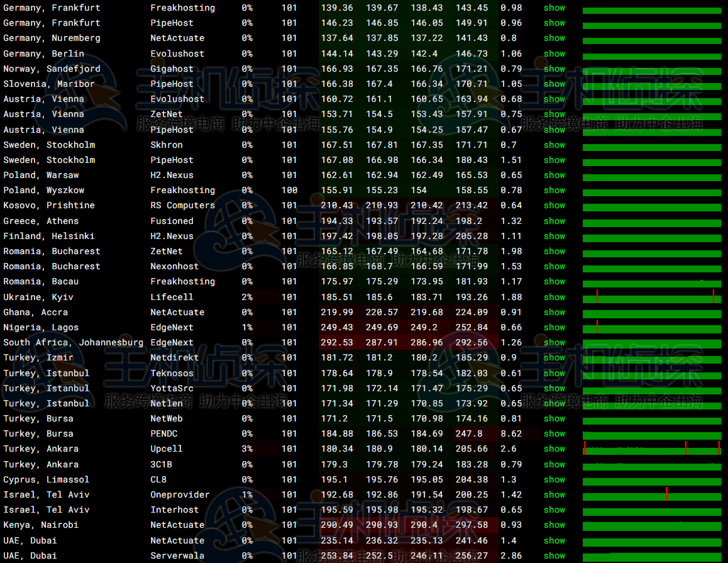This screenshot has height=563, width=728.
Task: Select the 3% loss value for Upcell
Action: click(x=247, y=449)
